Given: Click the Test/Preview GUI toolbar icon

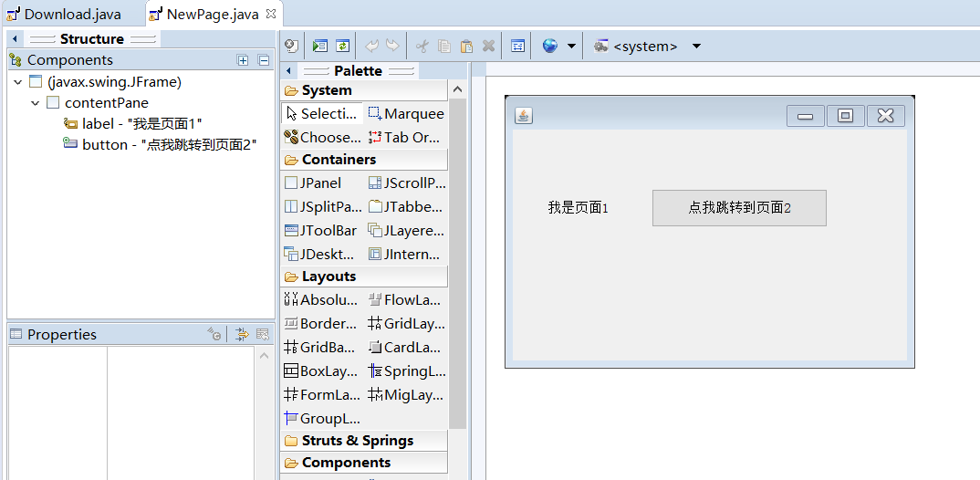Looking at the screenshot, I should [x=320, y=47].
